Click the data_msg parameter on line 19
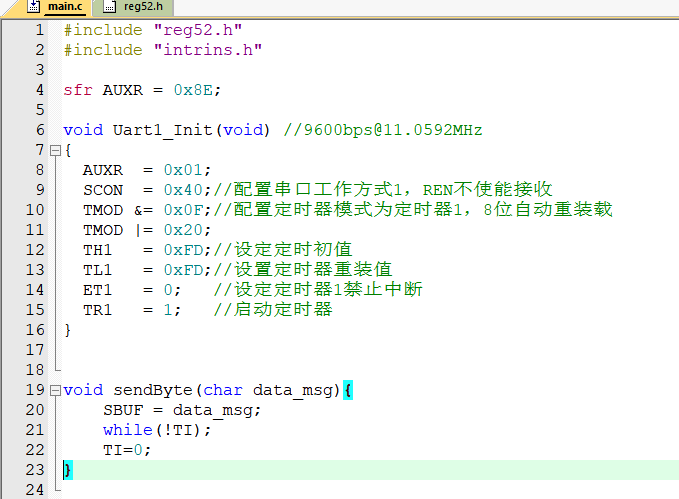Screen dimensions: 679x499 click(x=293, y=390)
